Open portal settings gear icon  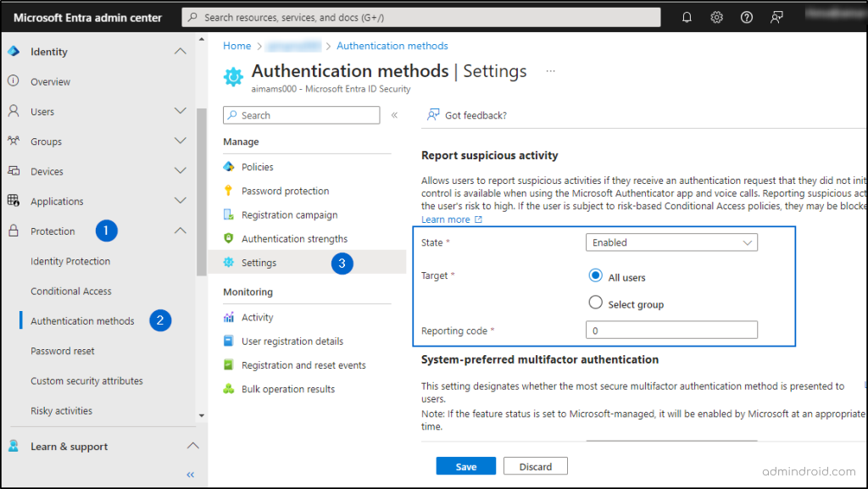click(716, 17)
